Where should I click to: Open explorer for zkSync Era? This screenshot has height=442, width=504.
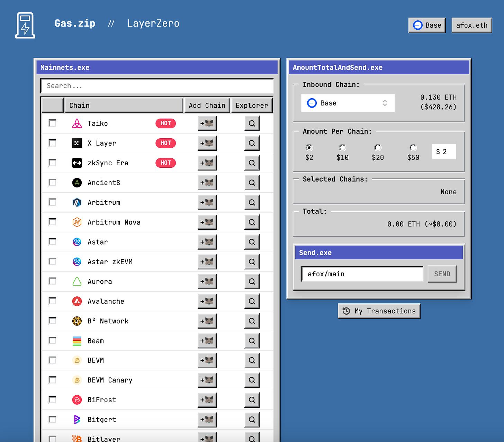(252, 163)
